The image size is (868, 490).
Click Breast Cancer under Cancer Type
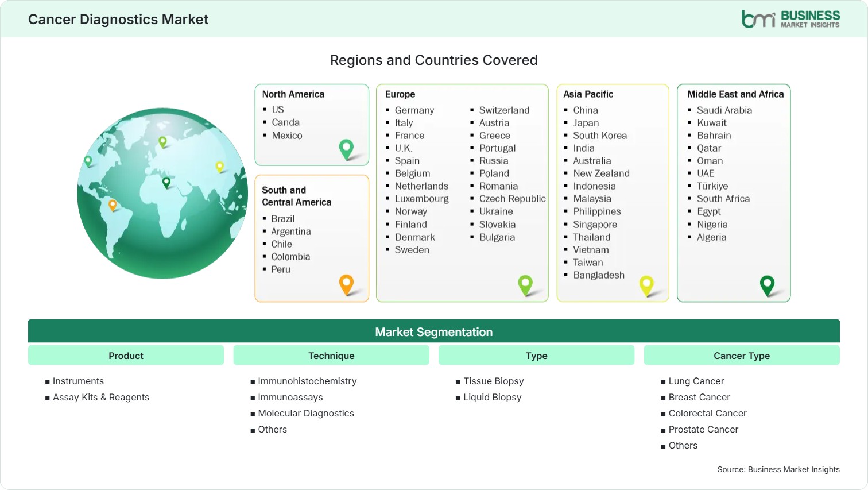pos(699,398)
